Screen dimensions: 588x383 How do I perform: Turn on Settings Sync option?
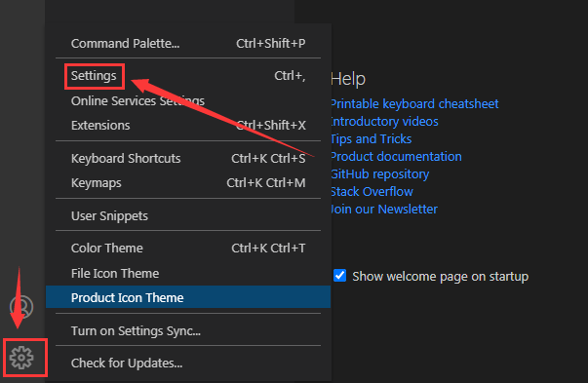coord(188,331)
